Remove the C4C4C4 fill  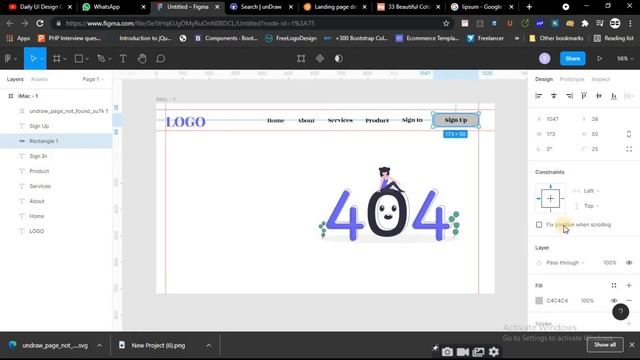[x=629, y=300]
